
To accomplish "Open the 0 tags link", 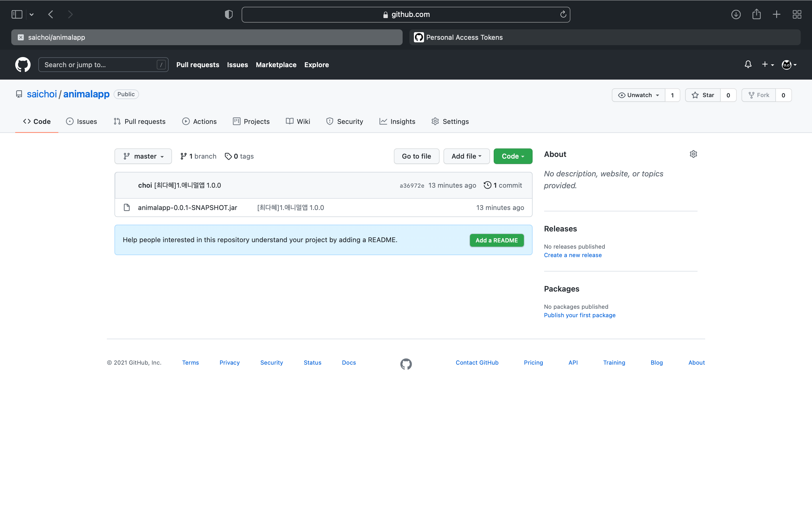I will 239,156.
